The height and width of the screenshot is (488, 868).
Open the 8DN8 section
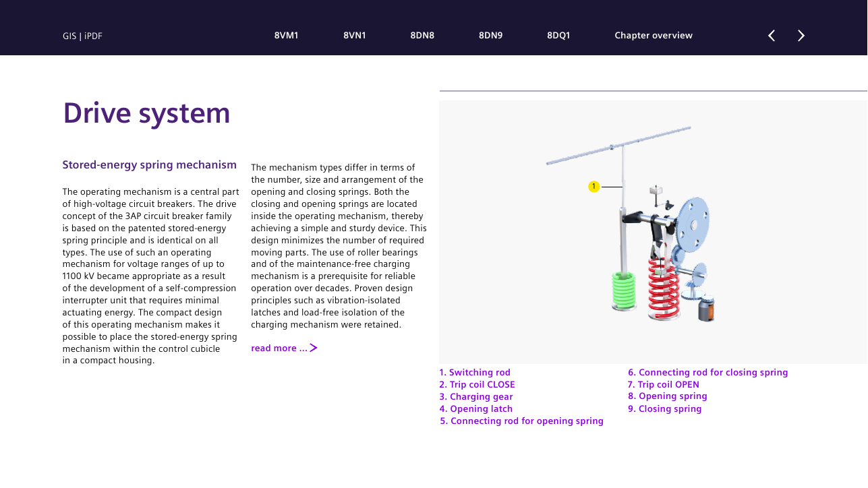pos(422,36)
